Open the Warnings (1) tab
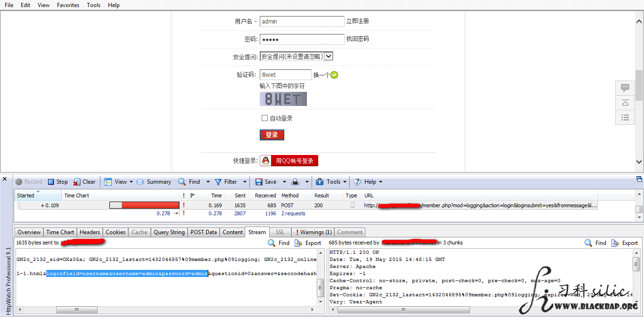644x317 pixels. click(x=313, y=232)
